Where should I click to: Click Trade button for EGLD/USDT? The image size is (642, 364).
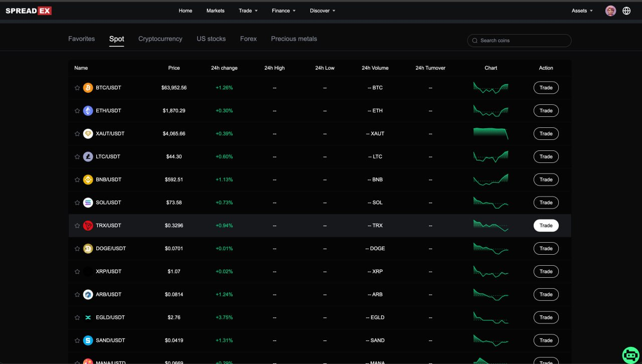546,317
